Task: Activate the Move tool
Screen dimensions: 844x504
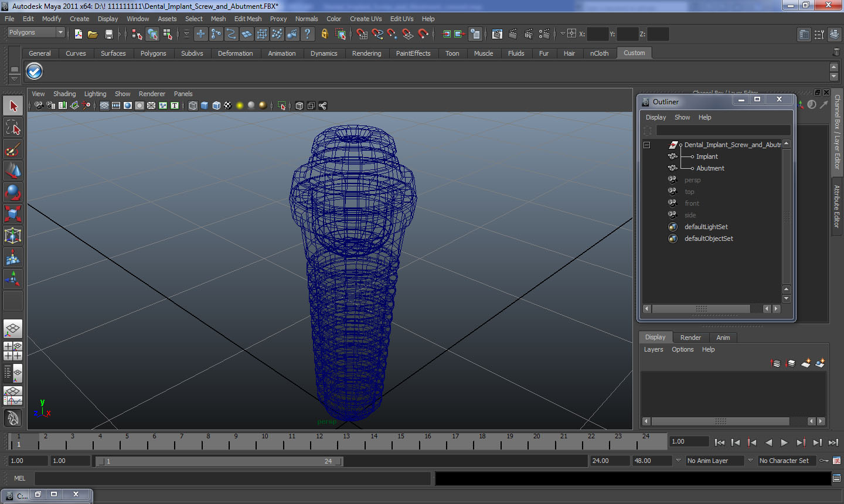Action: point(13,171)
